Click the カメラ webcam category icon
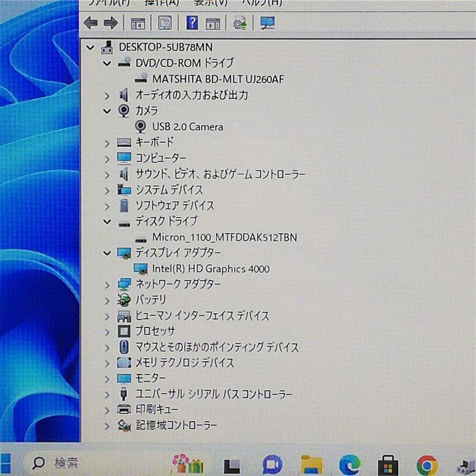Screen dimensions: 476x476 124,110
